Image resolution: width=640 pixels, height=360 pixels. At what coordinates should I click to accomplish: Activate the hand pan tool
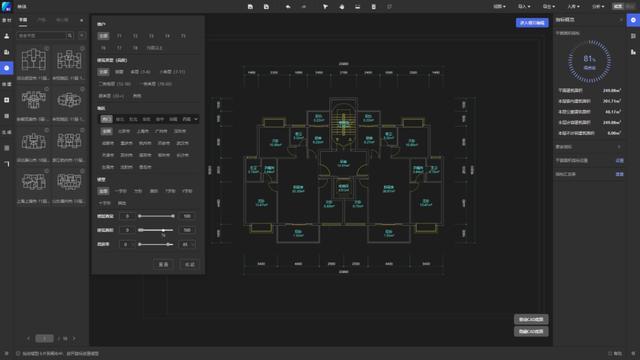(x=342, y=7)
